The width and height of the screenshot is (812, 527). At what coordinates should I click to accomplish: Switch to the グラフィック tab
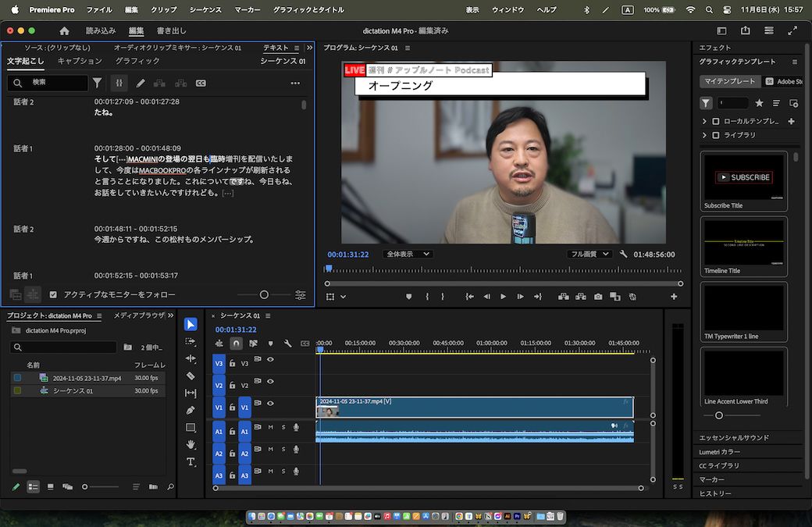(137, 61)
